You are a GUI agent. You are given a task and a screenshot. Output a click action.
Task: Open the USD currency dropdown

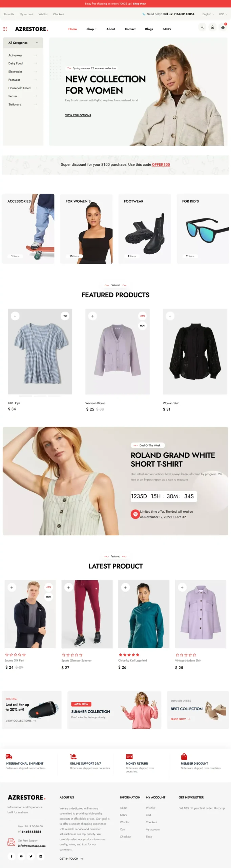click(x=223, y=14)
